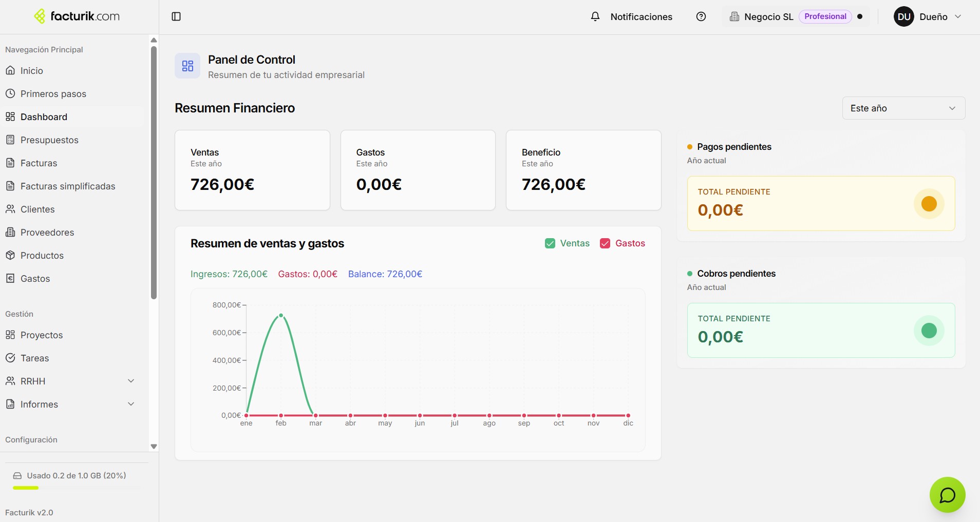Image resolution: width=980 pixels, height=522 pixels.
Task: Click the storage disk icon
Action: (x=17, y=476)
